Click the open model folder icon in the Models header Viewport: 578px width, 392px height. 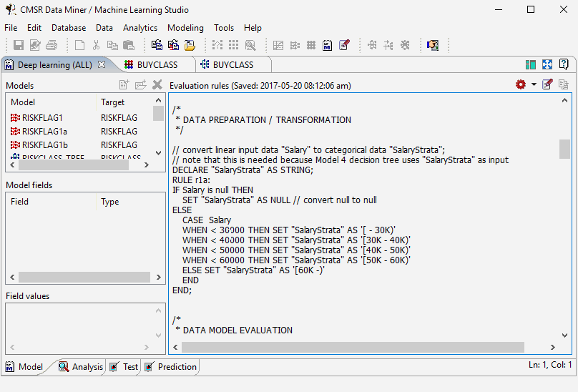pyautogui.click(x=141, y=85)
